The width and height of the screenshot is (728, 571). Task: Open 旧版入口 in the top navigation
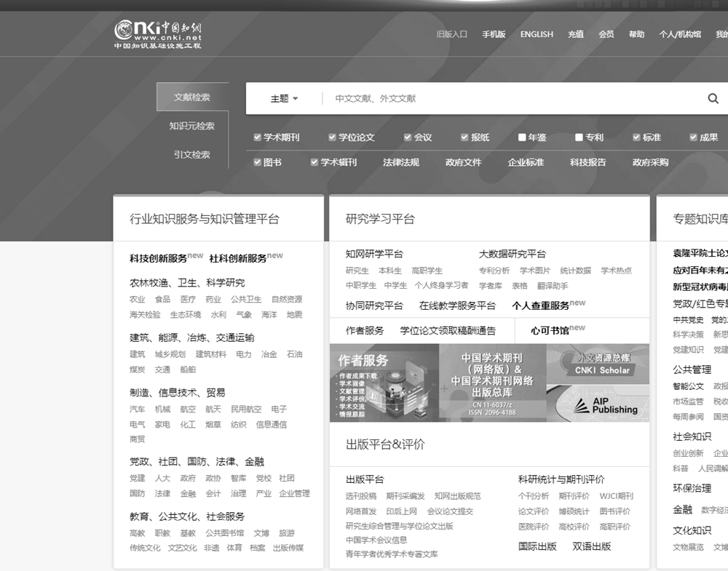coord(452,34)
